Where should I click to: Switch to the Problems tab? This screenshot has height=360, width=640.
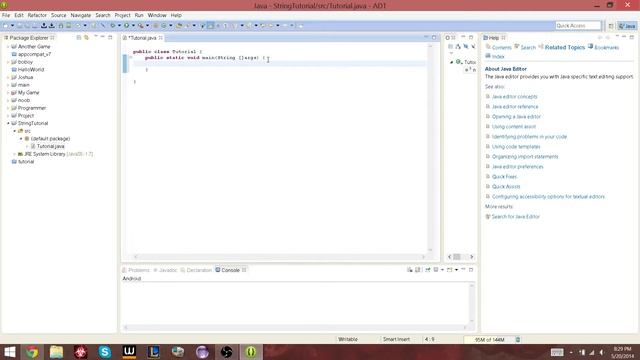(x=136, y=270)
